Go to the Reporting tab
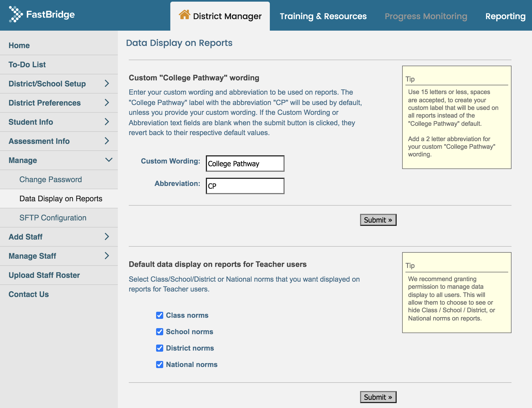The image size is (532, 408). click(x=505, y=16)
